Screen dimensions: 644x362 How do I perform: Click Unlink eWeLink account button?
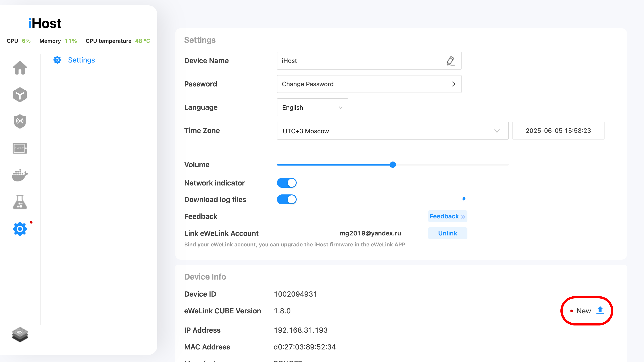(447, 233)
